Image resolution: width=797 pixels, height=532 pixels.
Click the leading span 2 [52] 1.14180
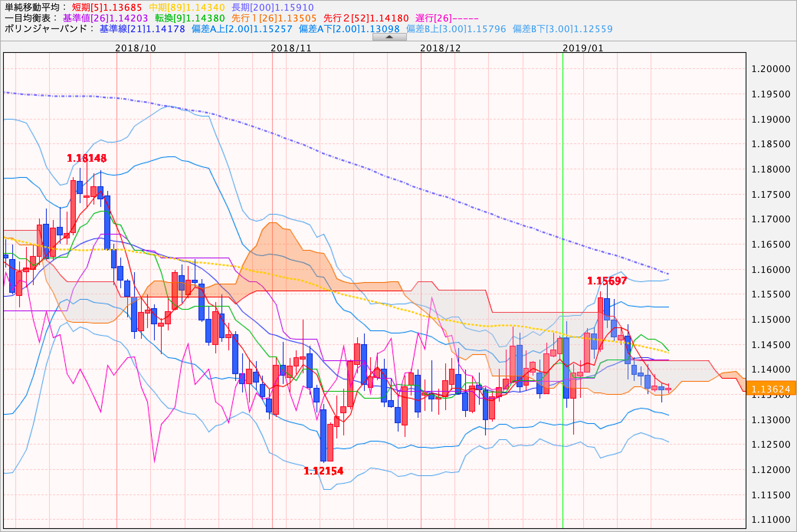[366, 18]
